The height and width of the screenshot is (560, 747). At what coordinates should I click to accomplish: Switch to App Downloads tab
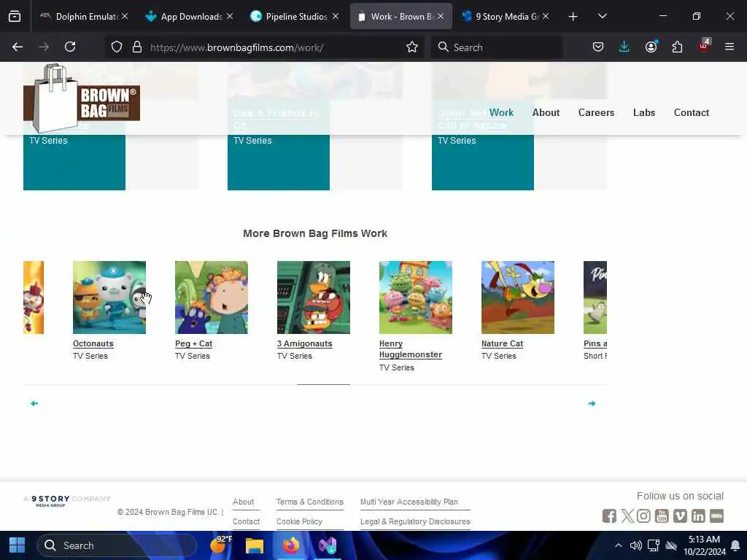point(188,16)
